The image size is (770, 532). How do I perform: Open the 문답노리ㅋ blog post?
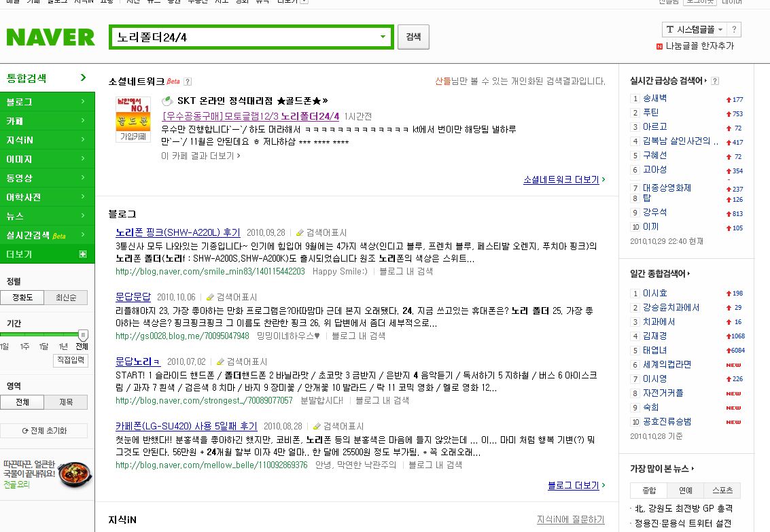click(x=138, y=361)
